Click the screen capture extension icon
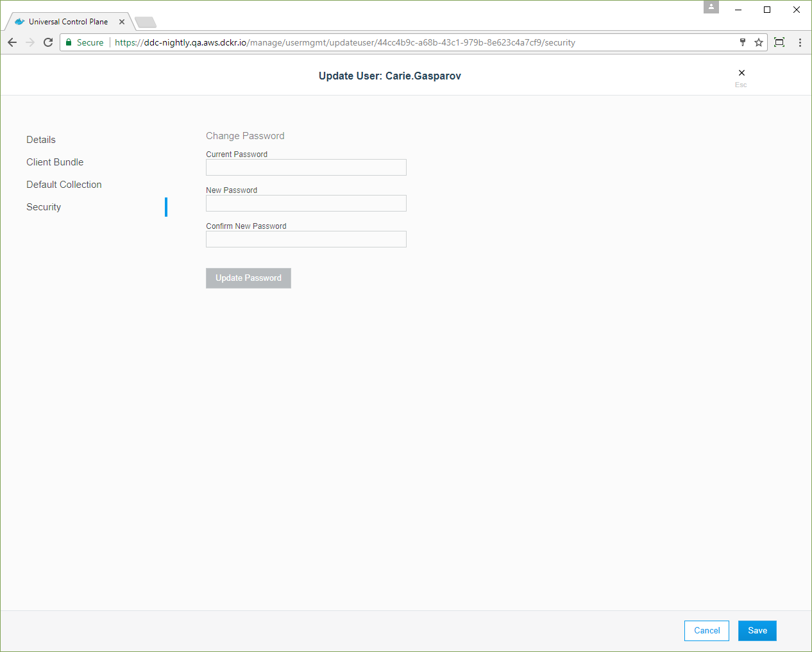The width and height of the screenshot is (812, 652). pos(779,42)
